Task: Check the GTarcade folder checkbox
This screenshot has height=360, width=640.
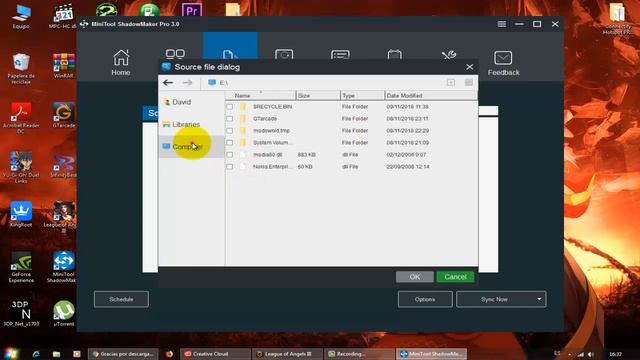Action: point(230,119)
